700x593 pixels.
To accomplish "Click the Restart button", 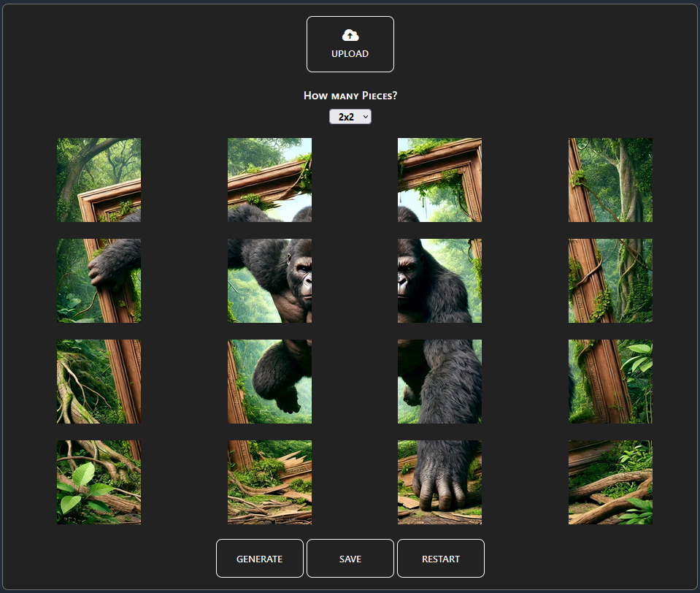I will point(440,558).
